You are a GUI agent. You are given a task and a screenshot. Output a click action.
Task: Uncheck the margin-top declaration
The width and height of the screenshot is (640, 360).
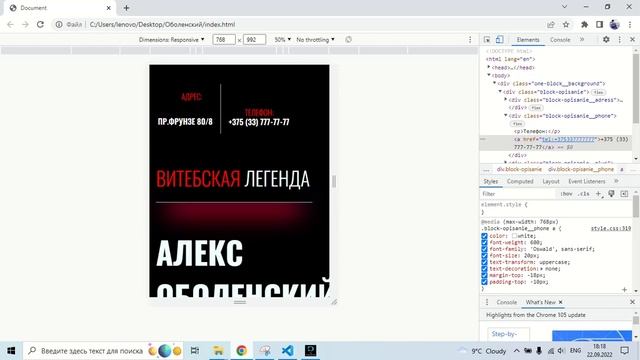[484, 275]
